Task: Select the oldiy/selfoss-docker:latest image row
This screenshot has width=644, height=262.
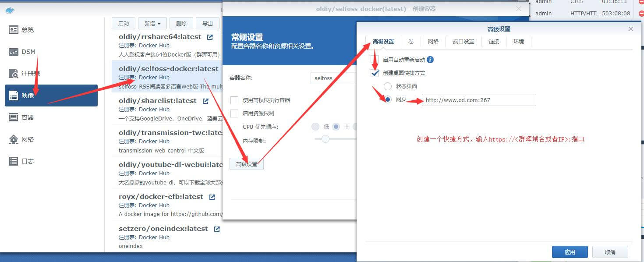Action: tap(167, 77)
